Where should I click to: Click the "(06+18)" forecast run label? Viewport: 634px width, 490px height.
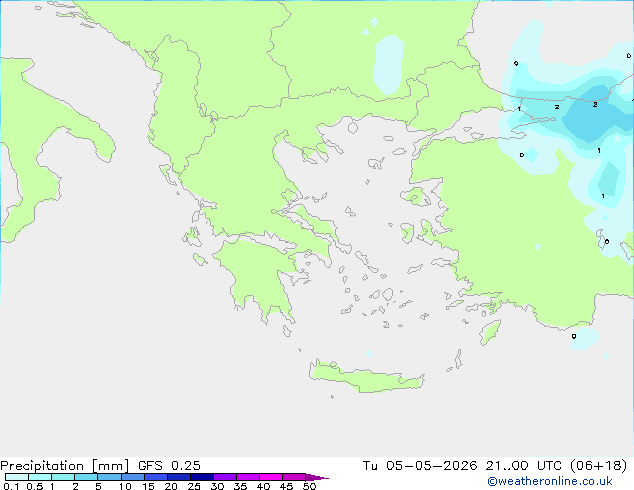pyautogui.click(x=598, y=466)
